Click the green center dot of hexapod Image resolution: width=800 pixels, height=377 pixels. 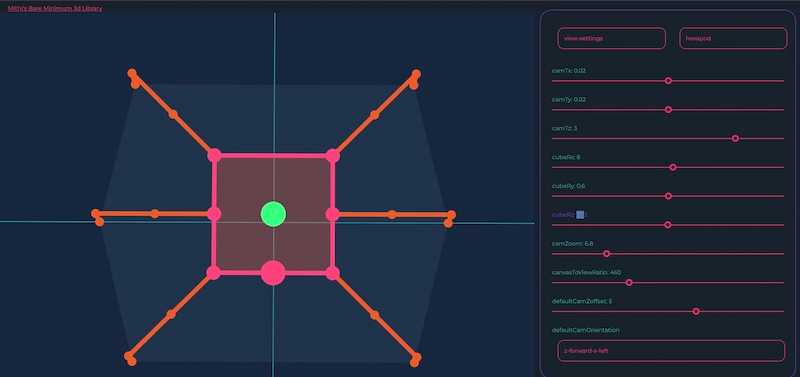[x=273, y=214]
